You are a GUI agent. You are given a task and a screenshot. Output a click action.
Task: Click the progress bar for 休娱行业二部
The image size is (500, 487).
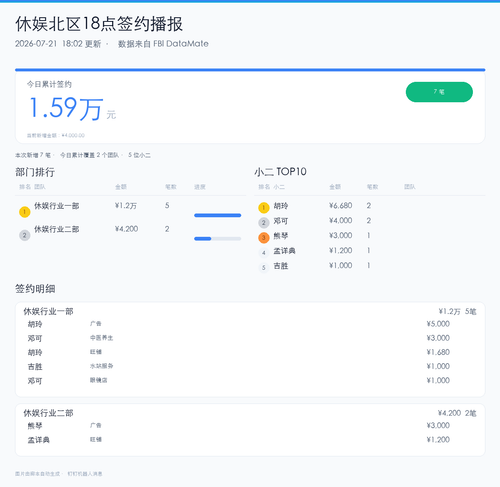(x=217, y=239)
